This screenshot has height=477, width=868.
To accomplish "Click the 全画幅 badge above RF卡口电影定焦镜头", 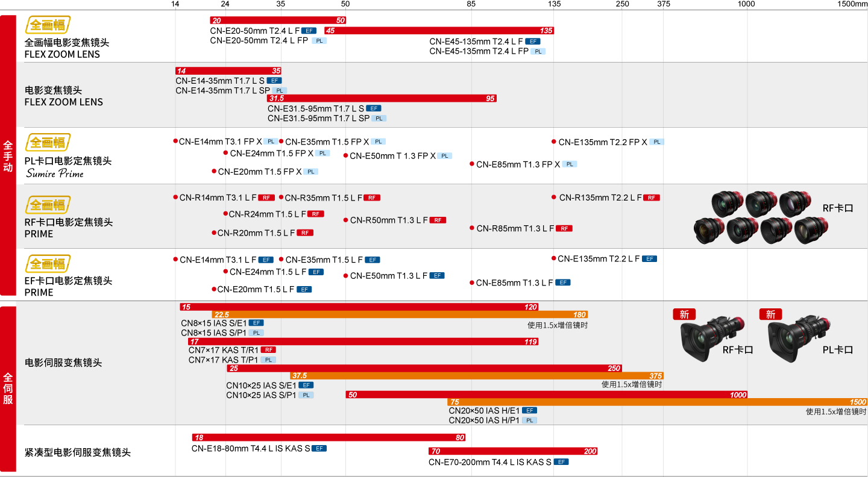I will tap(48, 205).
